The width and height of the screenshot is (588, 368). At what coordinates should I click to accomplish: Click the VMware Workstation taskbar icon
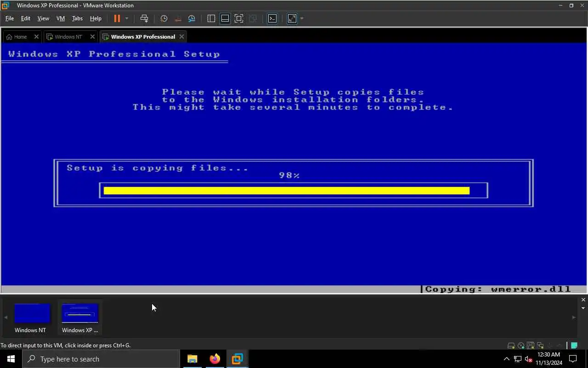pyautogui.click(x=237, y=359)
